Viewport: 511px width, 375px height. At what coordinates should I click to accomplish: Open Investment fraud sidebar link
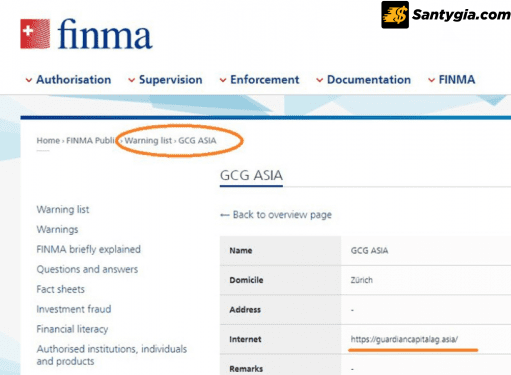pyautogui.click(x=74, y=309)
